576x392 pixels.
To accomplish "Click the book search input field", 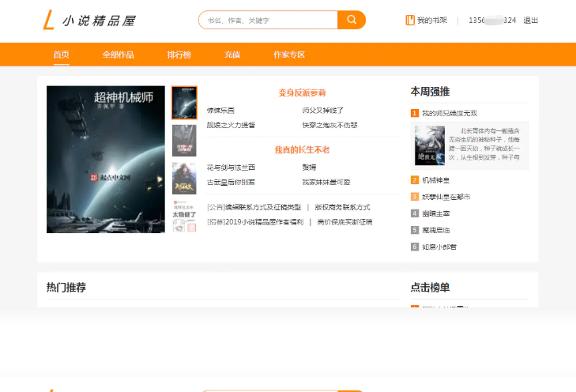I will [x=269, y=21].
